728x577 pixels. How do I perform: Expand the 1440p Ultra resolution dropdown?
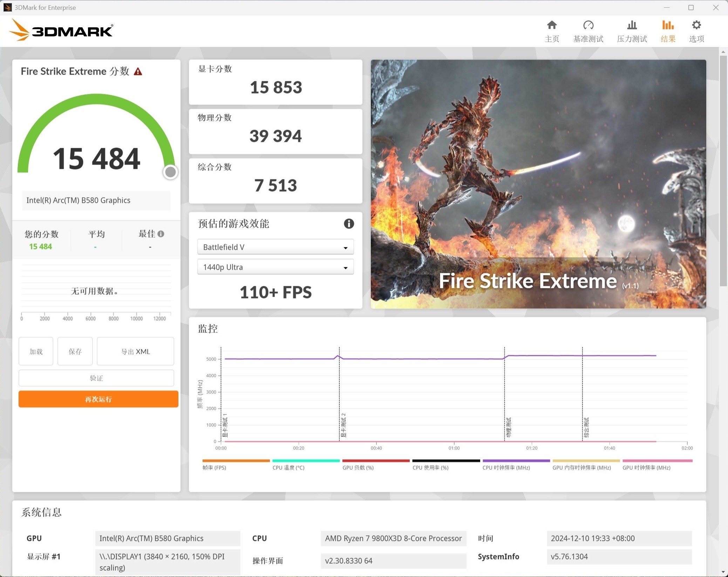(x=275, y=267)
